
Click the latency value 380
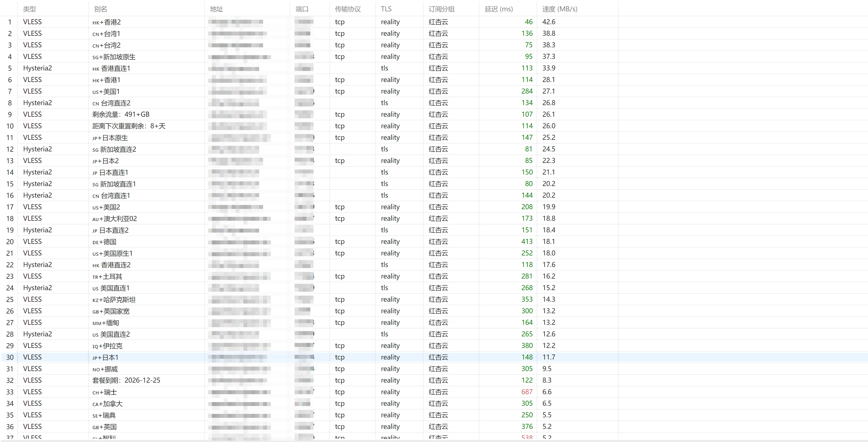click(x=527, y=346)
